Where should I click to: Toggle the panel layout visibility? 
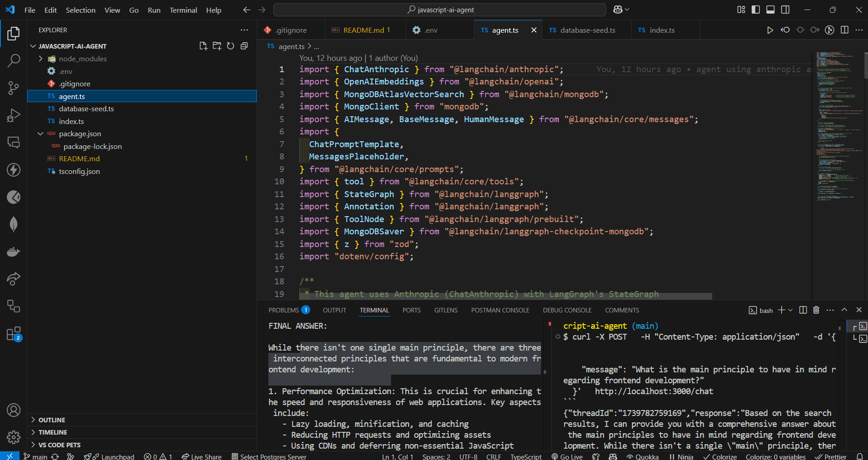771,10
